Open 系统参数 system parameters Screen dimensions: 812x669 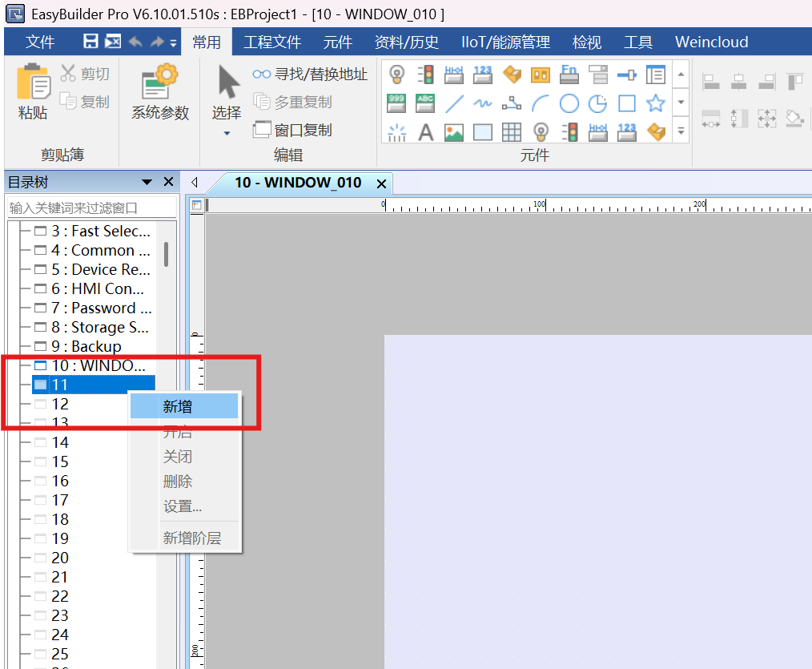[160, 91]
